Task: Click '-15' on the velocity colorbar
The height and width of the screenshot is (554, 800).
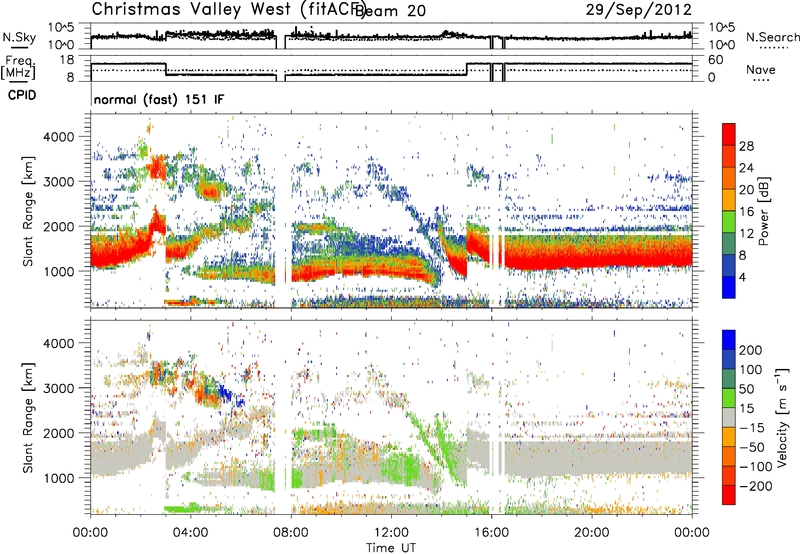Action: click(752, 428)
